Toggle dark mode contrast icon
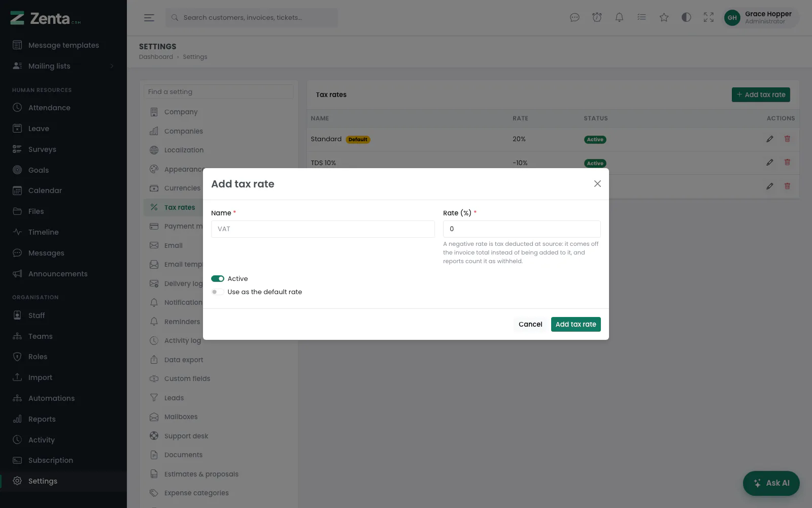 [686, 17]
